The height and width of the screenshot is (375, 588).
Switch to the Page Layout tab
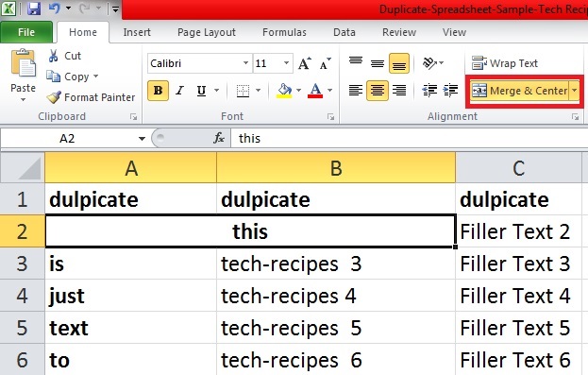pos(207,32)
